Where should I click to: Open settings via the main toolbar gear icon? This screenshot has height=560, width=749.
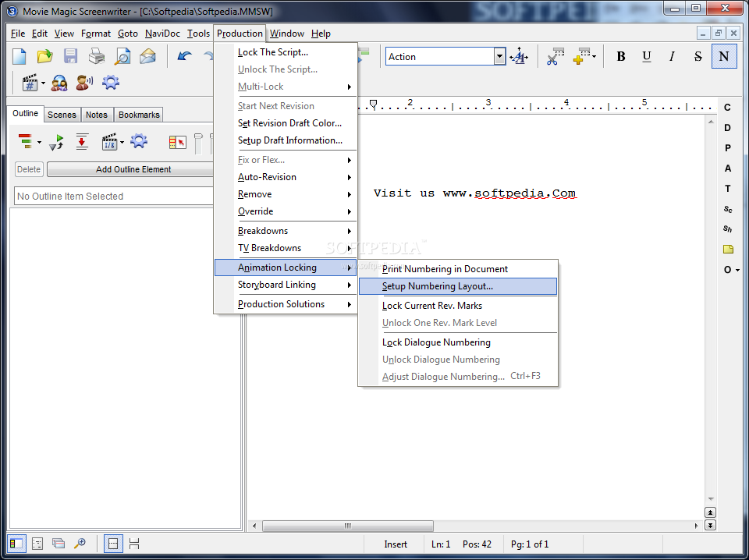click(111, 83)
